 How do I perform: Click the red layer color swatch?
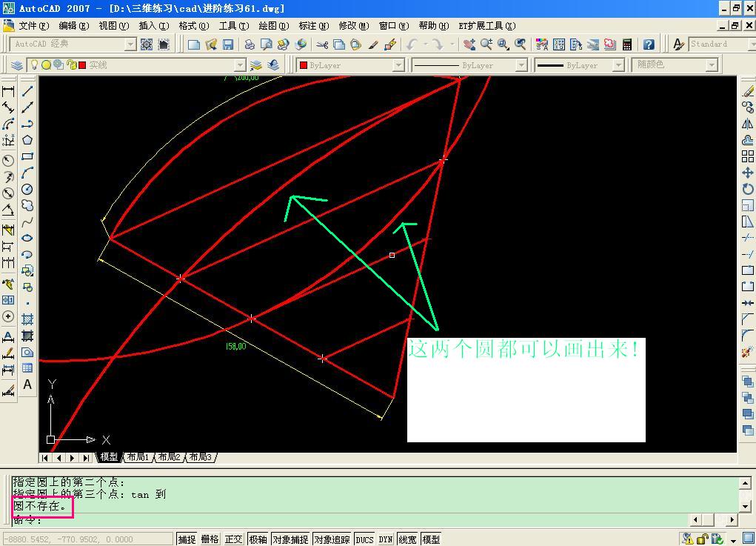(82, 64)
